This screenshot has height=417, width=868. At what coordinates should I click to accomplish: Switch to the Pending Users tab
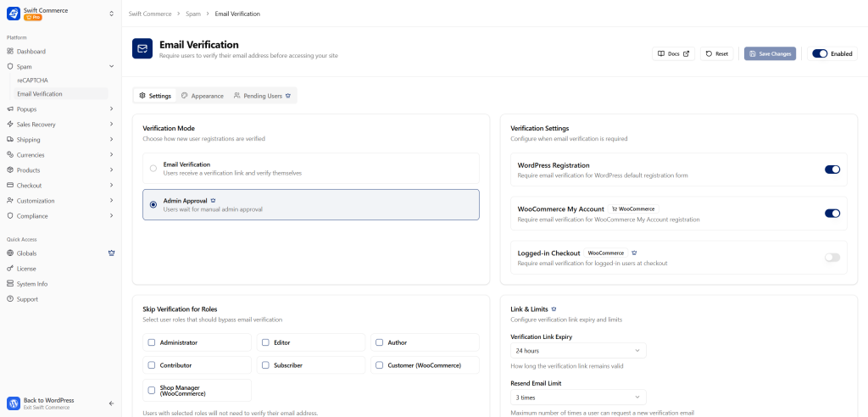click(263, 96)
